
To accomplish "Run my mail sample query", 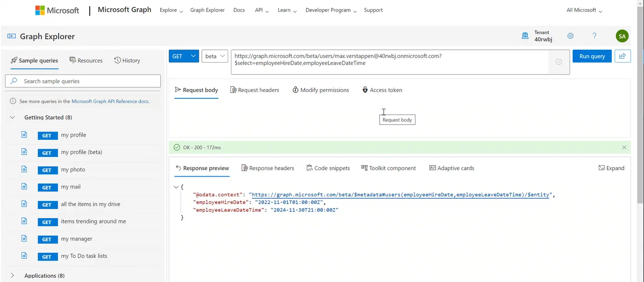I will coord(71,187).
